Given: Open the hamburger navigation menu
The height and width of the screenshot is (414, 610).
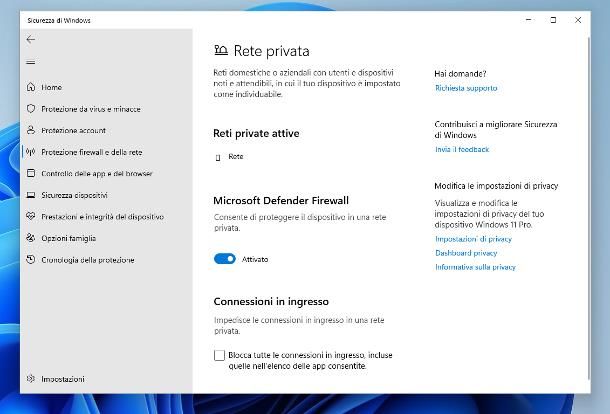Looking at the screenshot, I should click(x=31, y=62).
